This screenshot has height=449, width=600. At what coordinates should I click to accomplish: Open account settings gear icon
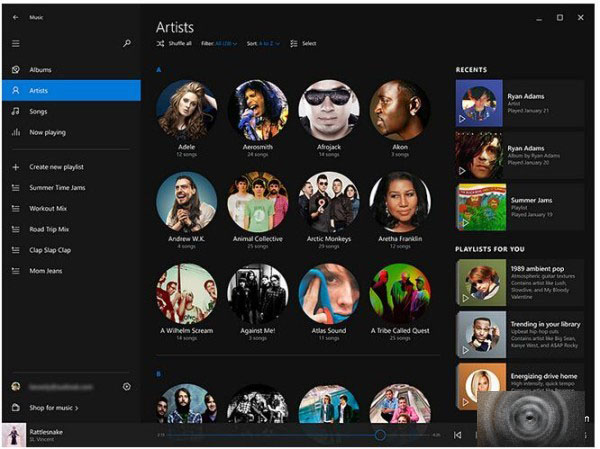click(x=127, y=386)
